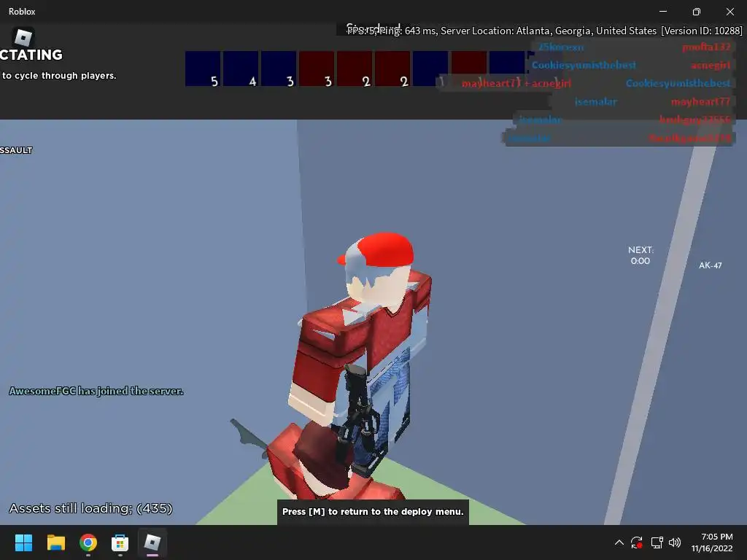Image resolution: width=747 pixels, height=560 pixels.
Task: Click 25kerexn in the kill feed
Action: coord(561,47)
